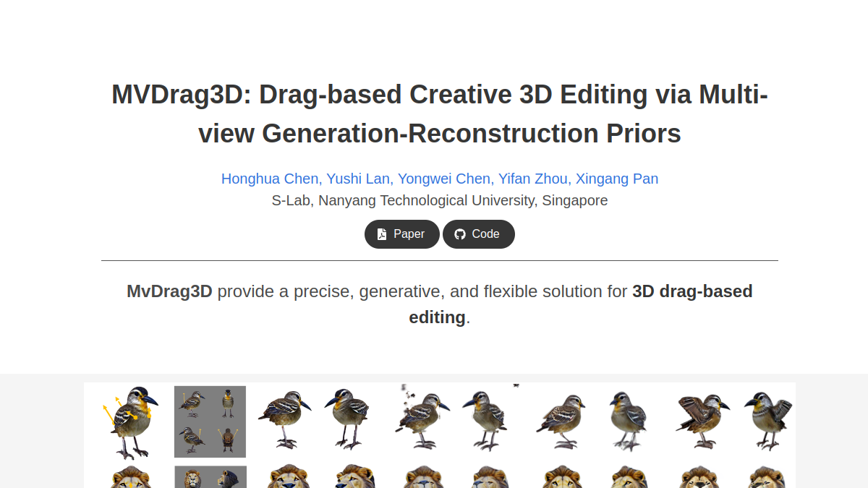Visit author Xingang Pan's page
Image resolution: width=868 pixels, height=488 pixels.
(617, 179)
